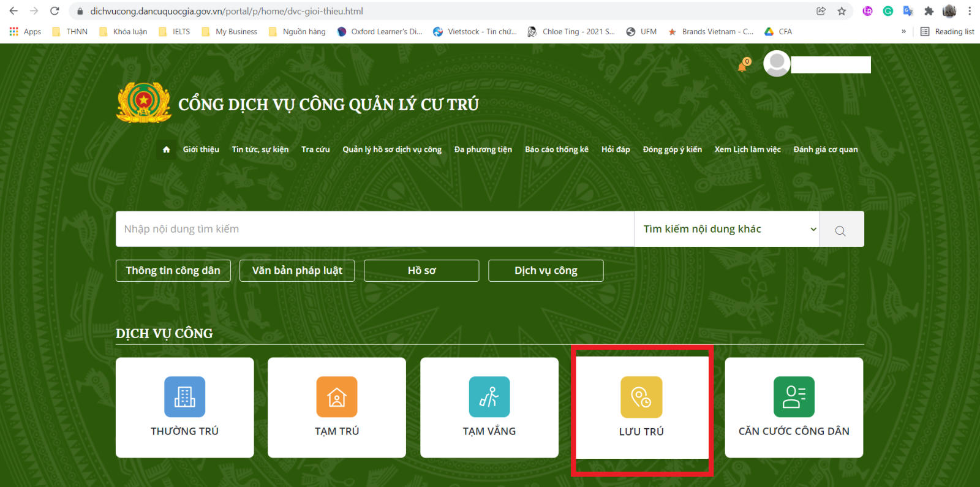Click the national emblem logo

[x=144, y=102]
